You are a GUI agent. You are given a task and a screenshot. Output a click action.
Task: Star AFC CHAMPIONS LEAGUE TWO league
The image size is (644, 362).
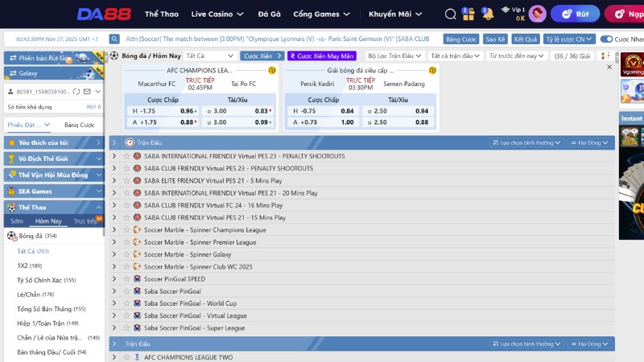pyautogui.click(x=126, y=357)
